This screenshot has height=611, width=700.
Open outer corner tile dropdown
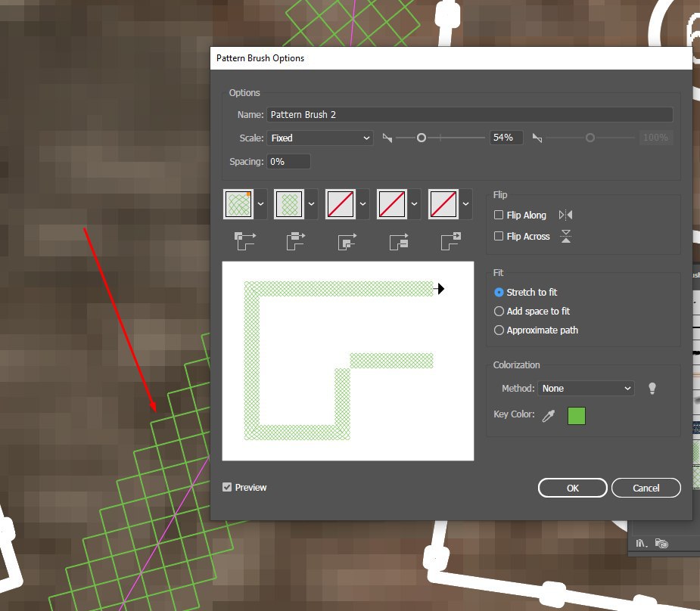click(261, 204)
